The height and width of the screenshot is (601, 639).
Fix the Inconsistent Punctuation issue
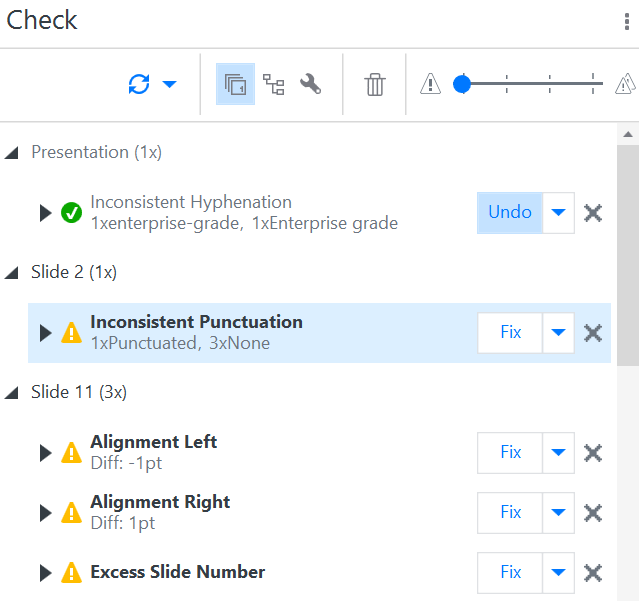510,332
